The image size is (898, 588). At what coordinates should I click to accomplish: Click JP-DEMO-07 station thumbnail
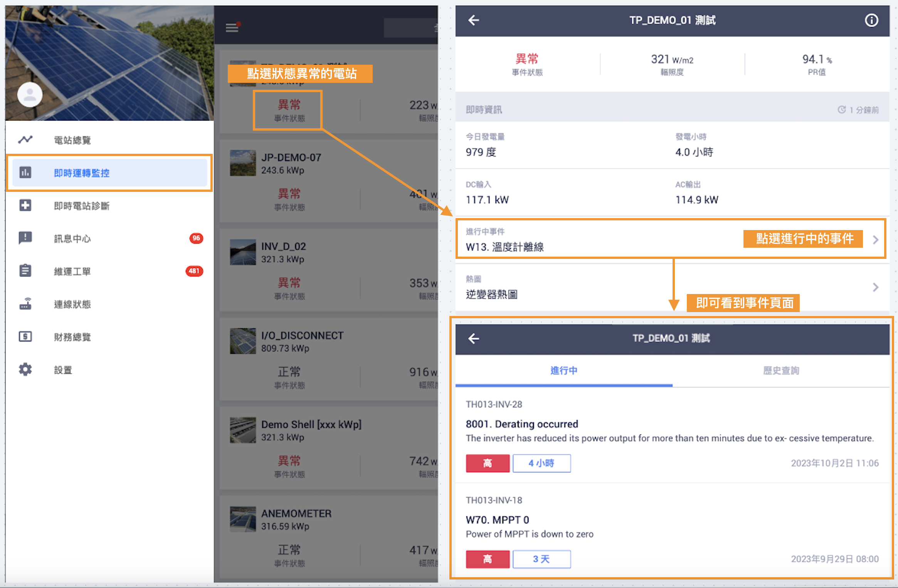[x=243, y=163]
